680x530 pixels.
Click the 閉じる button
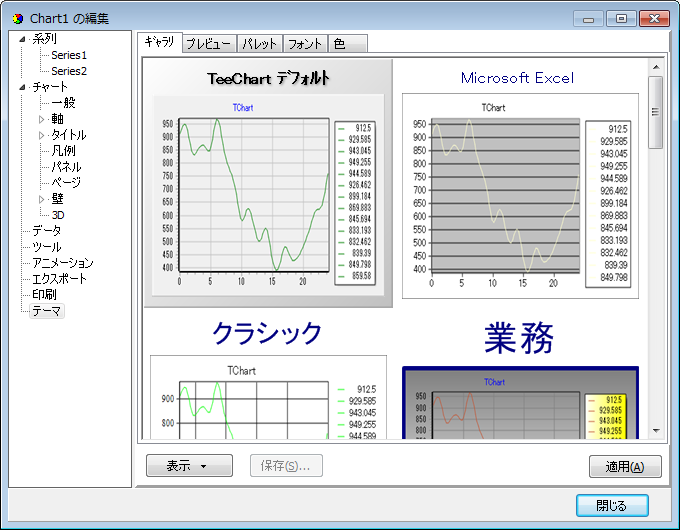click(x=612, y=505)
